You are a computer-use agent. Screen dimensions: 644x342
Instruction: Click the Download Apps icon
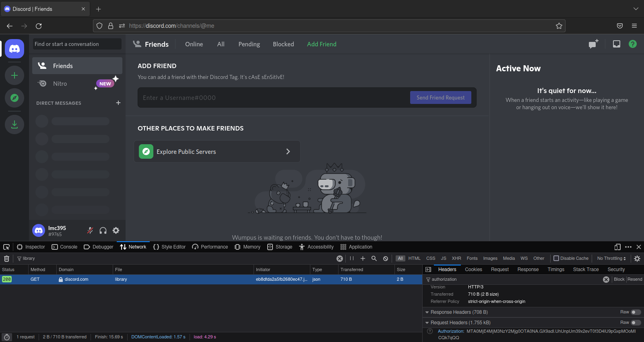14,124
